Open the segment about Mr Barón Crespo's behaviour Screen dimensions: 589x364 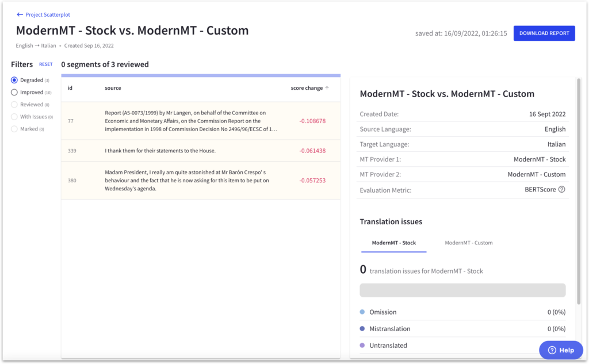201,181
